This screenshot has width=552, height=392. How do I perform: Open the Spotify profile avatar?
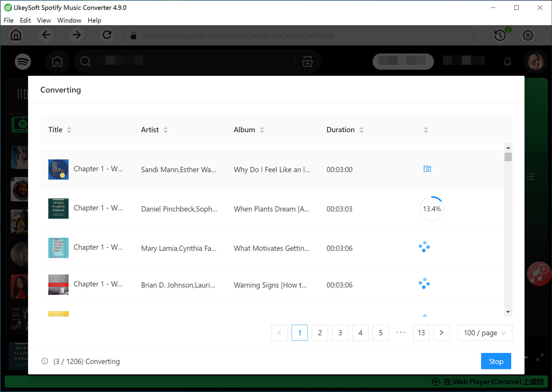tap(536, 62)
